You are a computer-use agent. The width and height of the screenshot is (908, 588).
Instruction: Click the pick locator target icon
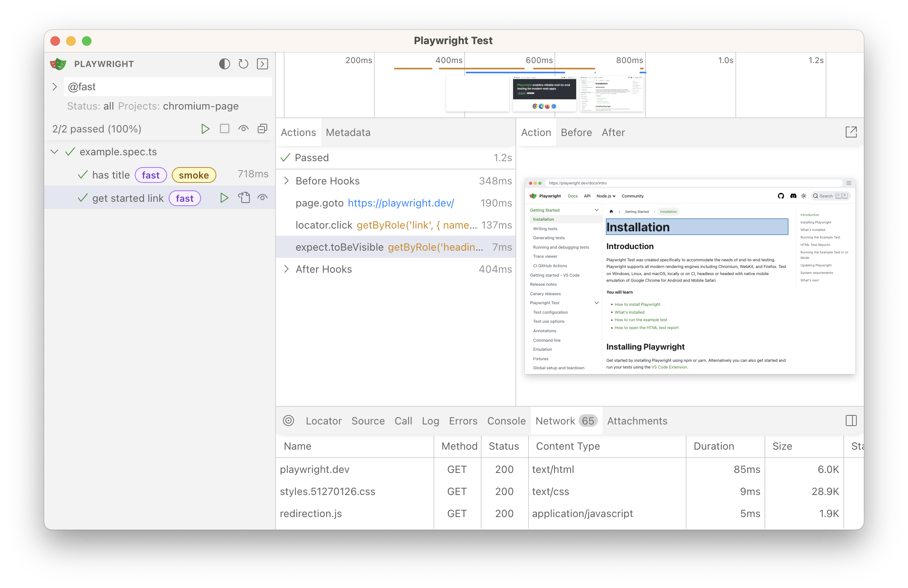pos(288,421)
